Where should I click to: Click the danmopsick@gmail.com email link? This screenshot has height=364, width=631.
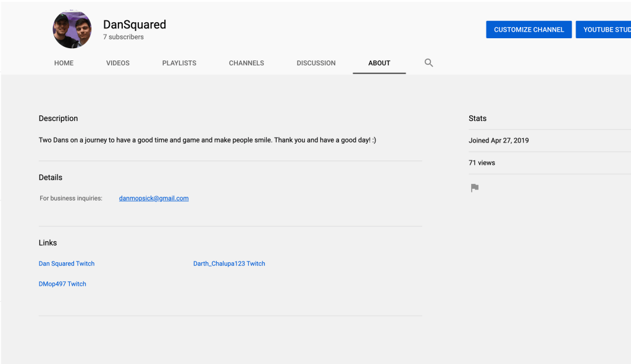click(x=154, y=199)
